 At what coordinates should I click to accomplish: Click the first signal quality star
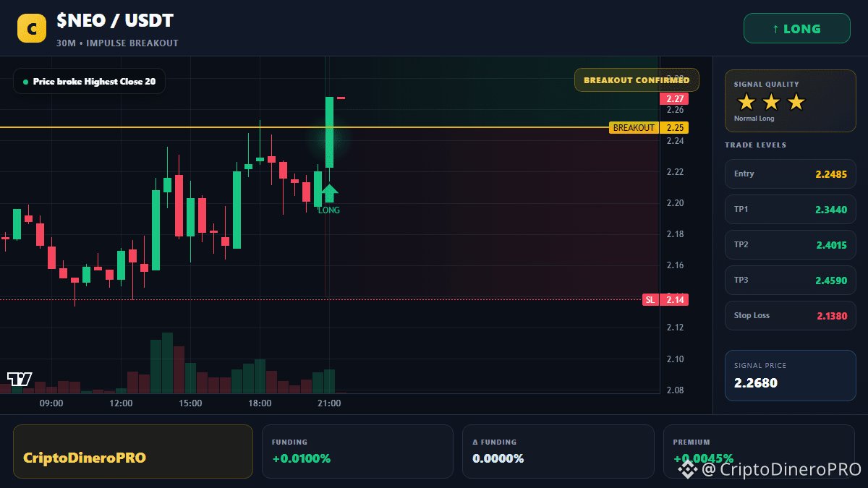click(x=746, y=102)
